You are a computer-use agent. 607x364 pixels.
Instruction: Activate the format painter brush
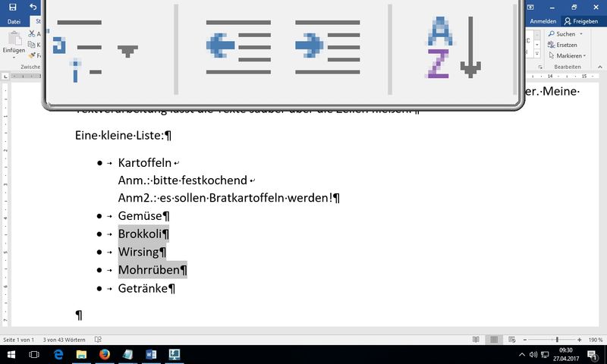click(32, 55)
